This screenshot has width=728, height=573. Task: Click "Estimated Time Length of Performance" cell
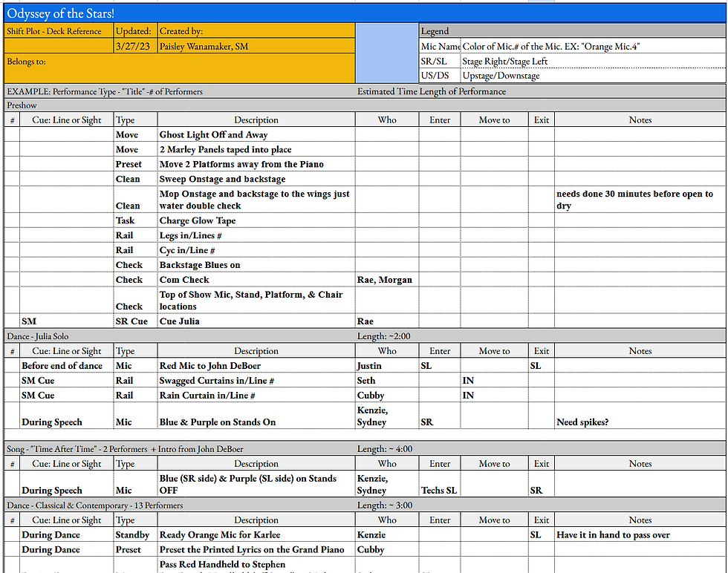[540, 91]
